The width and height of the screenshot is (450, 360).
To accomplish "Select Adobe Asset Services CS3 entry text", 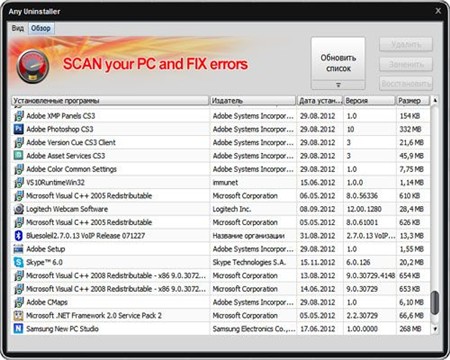I will [x=66, y=156].
